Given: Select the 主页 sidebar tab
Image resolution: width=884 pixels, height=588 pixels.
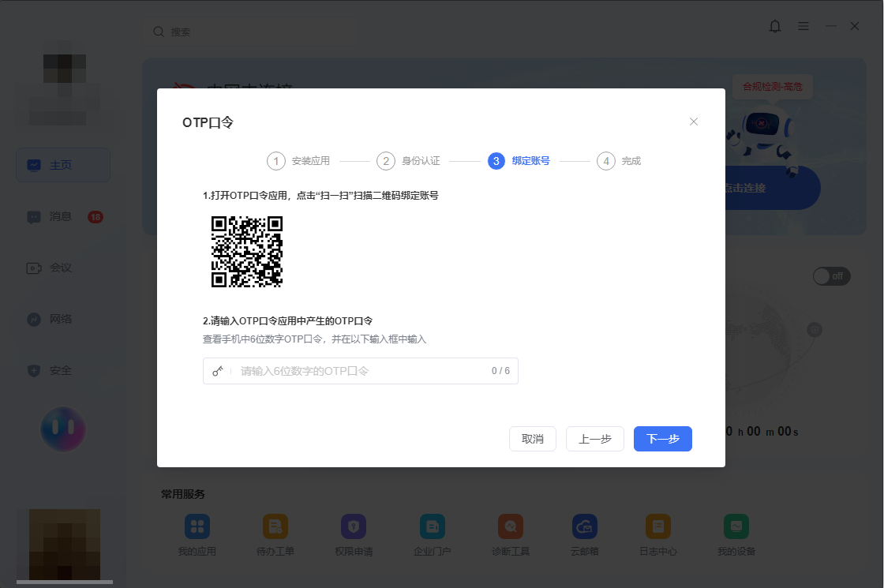Looking at the screenshot, I should [x=63, y=165].
